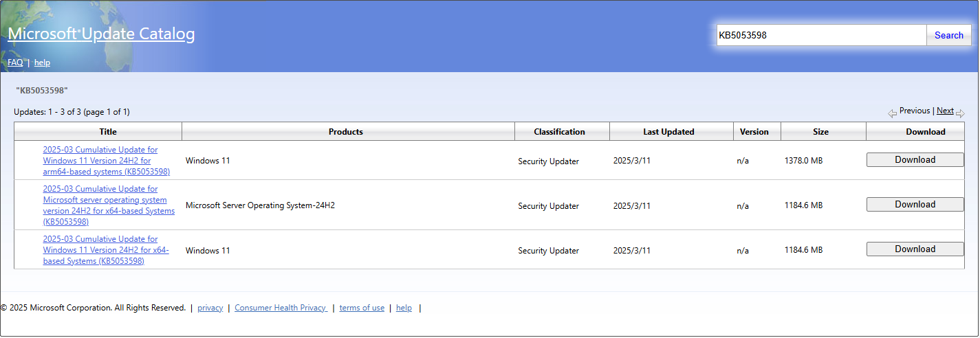Click the Search button
This screenshot has width=980, height=338.
(949, 35)
